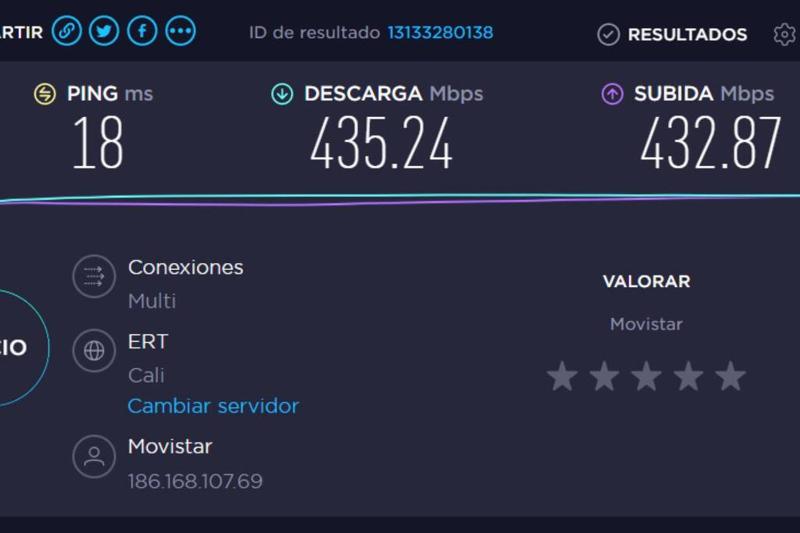Click the Movistar user profile icon
The height and width of the screenshot is (533, 800).
[94, 456]
